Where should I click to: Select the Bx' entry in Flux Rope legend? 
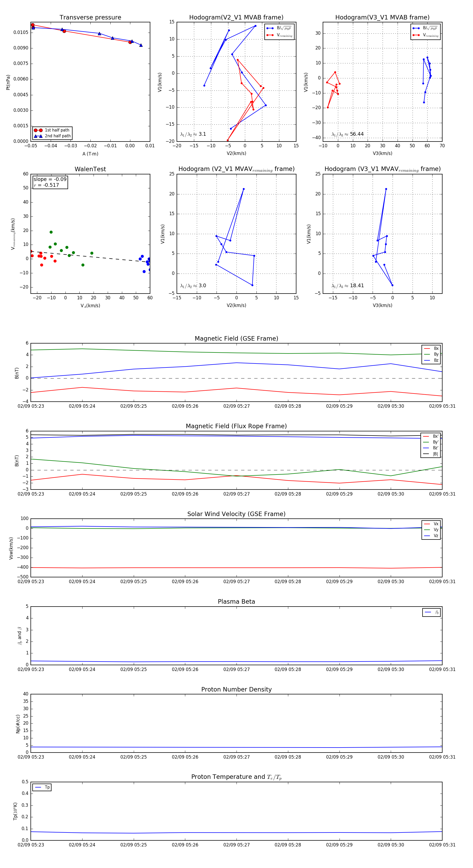tap(431, 436)
